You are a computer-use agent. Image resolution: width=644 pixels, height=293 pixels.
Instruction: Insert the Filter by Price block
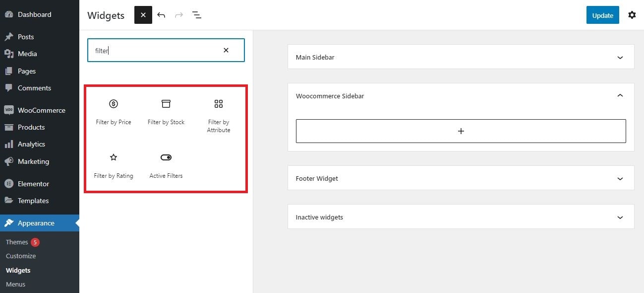[114, 112]
